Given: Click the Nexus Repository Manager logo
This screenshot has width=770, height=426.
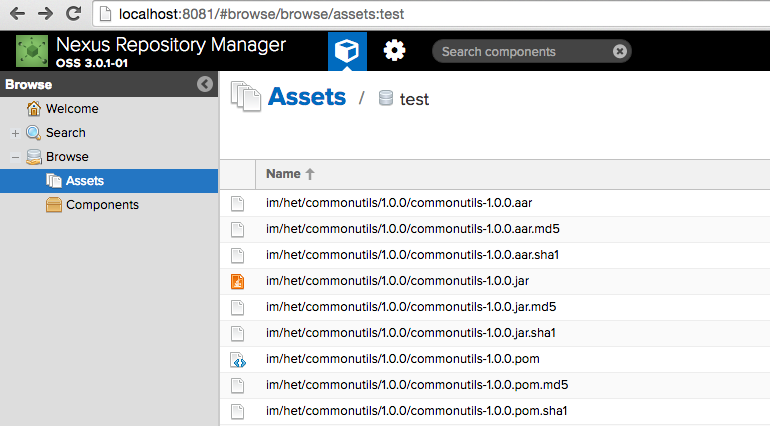Looking at the screenshot, I should (32, 51).
